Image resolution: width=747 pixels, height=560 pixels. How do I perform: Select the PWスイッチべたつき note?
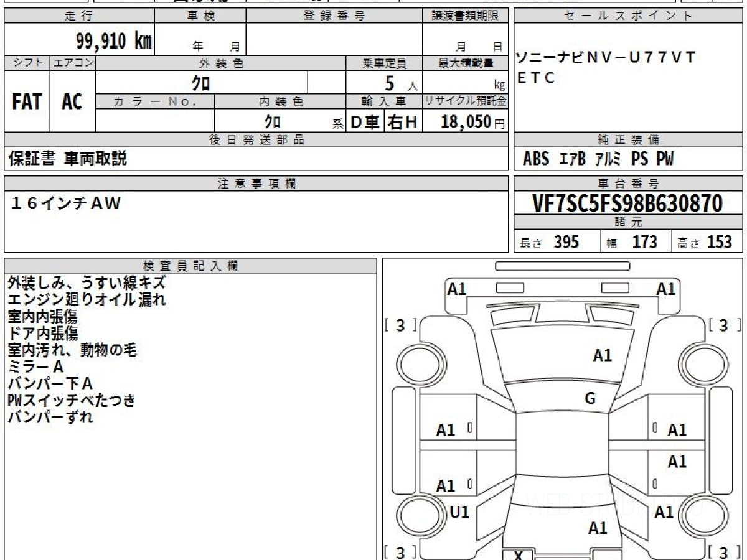(x=72, y=400)
